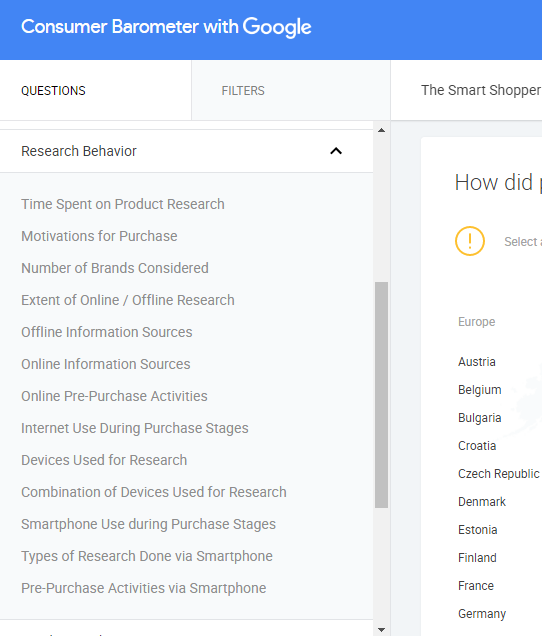The width and height of the screenshot is (542, 636).
Task: Open Devices Used for Research
Action: [x=104, y=460]
